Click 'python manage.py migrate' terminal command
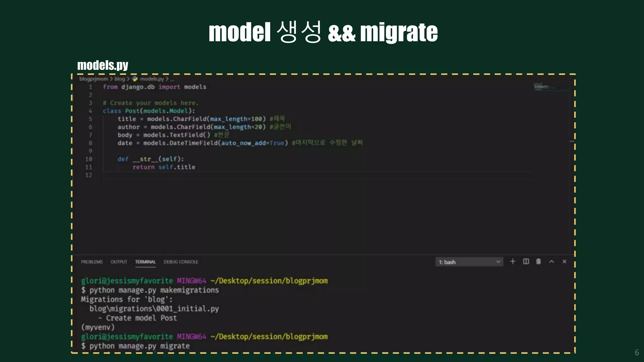The width and height of the screenshot is (644, 362). point(139,346)
